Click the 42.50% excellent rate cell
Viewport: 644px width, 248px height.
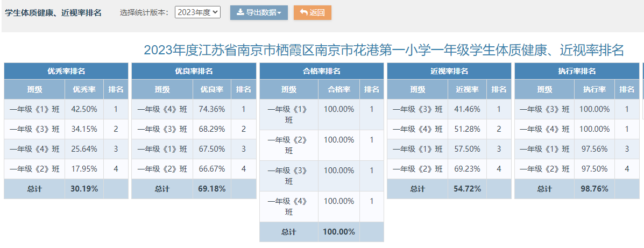[x=84, y=109]
